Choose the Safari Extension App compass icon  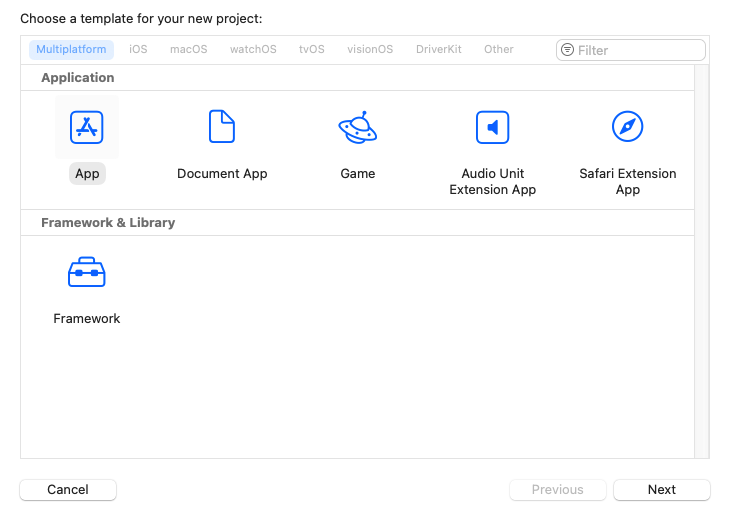628,126
